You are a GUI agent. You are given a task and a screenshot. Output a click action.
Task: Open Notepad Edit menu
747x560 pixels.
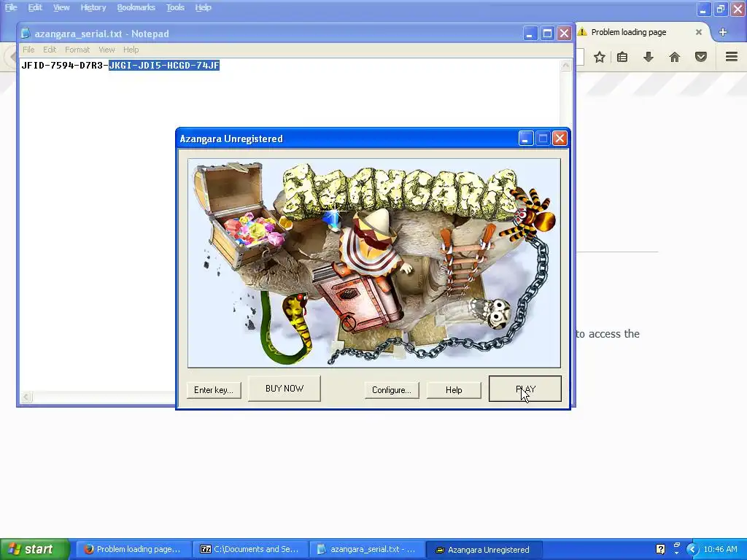tap(50, 50)
